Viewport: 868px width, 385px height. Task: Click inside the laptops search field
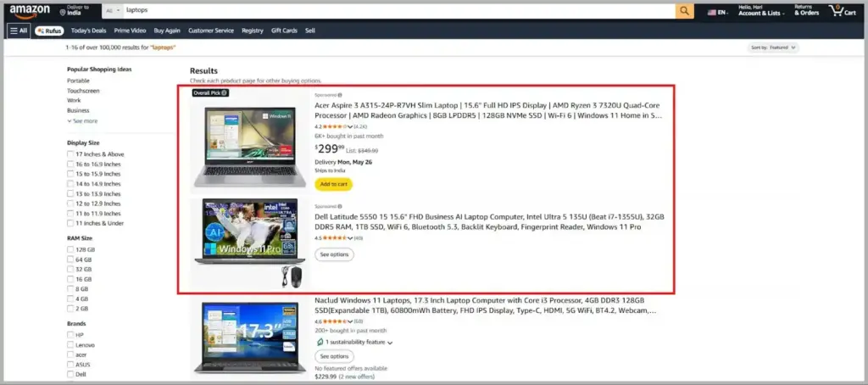(398, 10)
